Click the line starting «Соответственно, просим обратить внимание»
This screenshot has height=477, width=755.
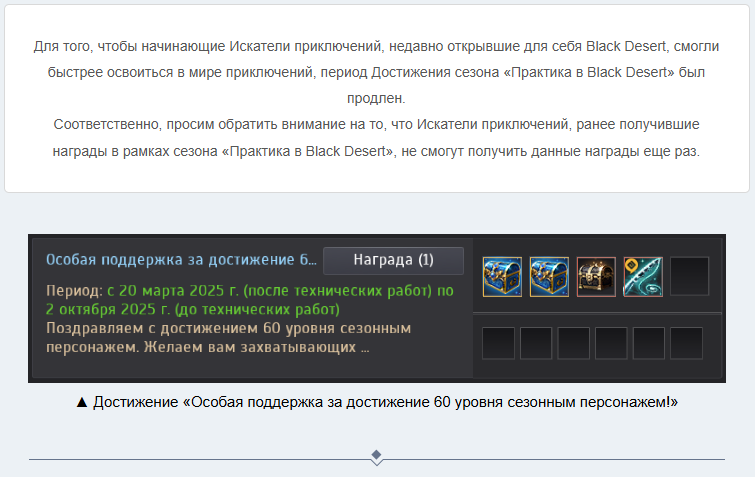click(x=376, y=124)
